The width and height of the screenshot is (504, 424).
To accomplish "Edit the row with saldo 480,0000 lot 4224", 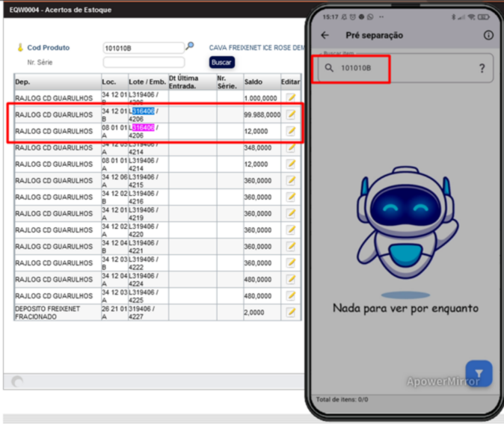I will click(291, 279).
